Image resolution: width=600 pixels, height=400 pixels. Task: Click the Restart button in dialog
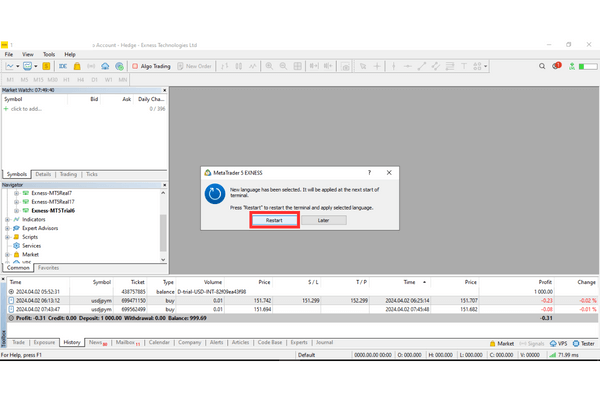click(x=274, y=220)
